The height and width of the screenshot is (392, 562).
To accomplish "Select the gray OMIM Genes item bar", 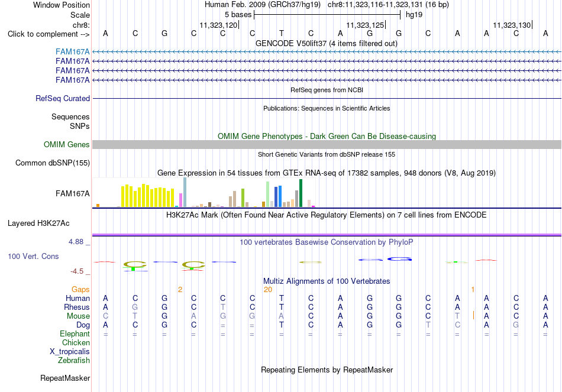I will coord(327,144).
